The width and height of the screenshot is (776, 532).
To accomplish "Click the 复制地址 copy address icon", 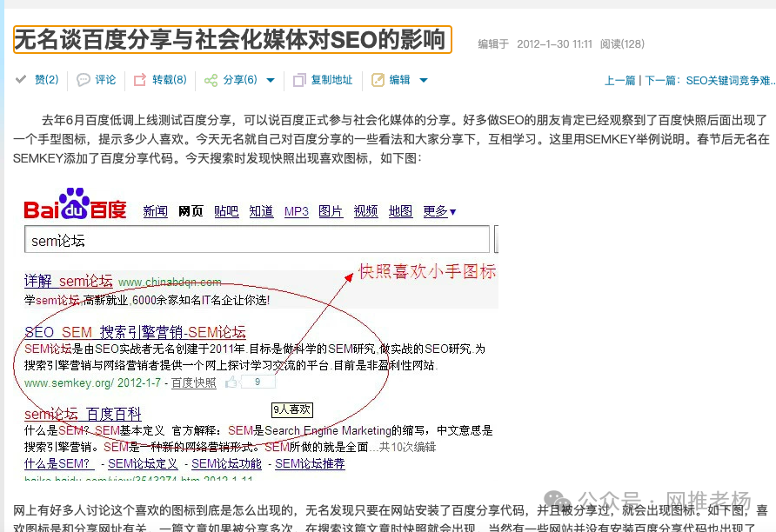I will pos(299,80).
